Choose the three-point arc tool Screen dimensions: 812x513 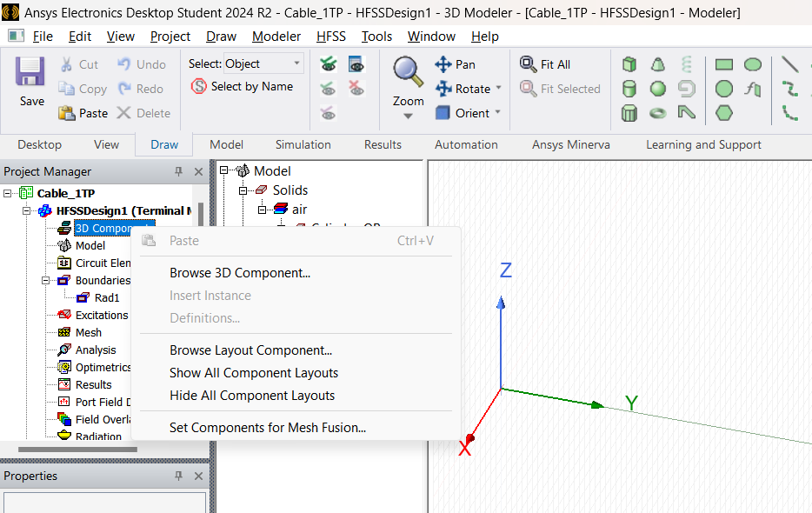(x=789, y=113)
